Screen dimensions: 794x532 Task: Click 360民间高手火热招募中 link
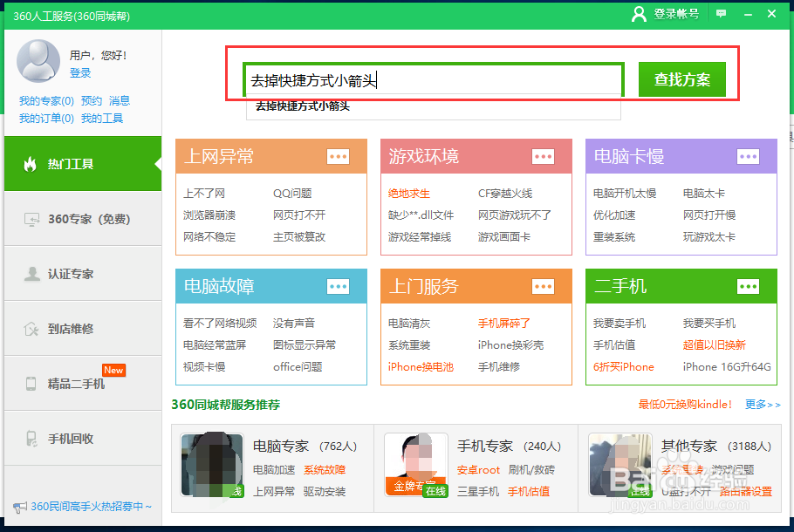coord(91,506)
